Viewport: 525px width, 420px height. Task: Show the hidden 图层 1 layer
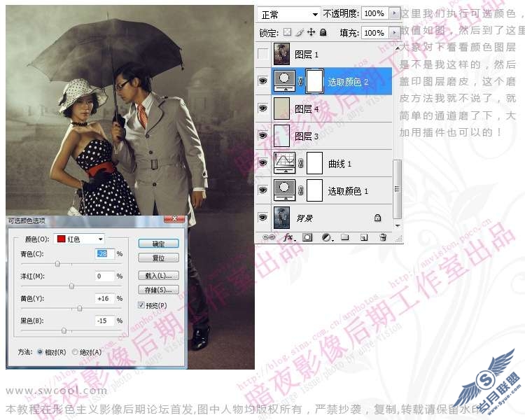(262, 54)
